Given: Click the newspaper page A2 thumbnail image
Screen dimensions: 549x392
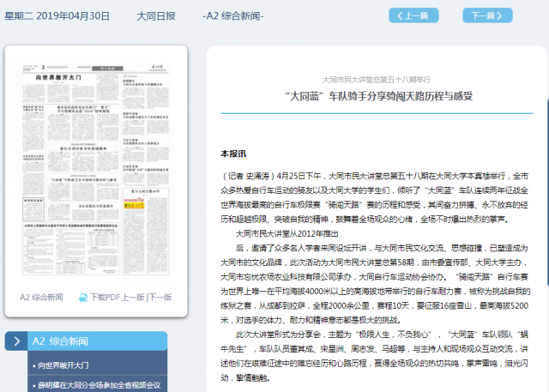Looking at the screenshot, I should (95, 169).
